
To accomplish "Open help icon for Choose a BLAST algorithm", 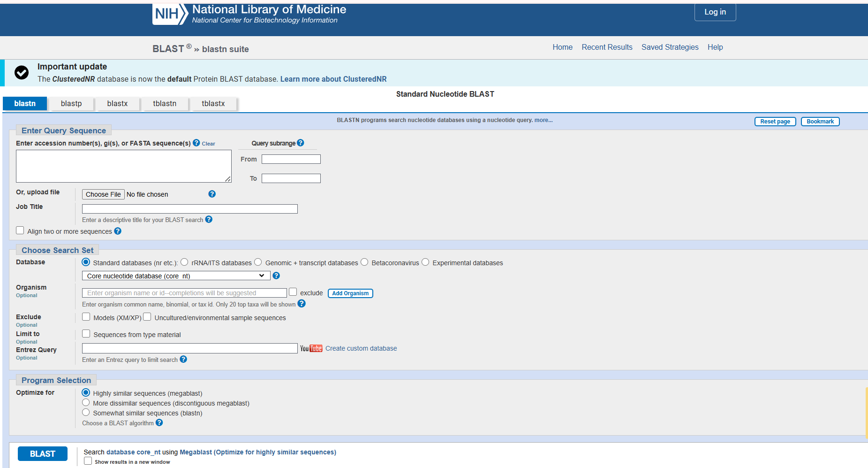I will point(159,422).
